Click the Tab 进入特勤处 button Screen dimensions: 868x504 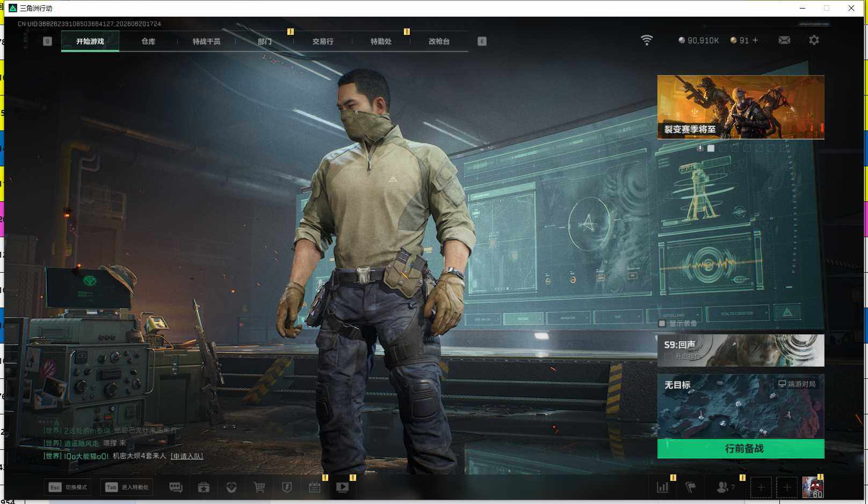tap(127, 487)
